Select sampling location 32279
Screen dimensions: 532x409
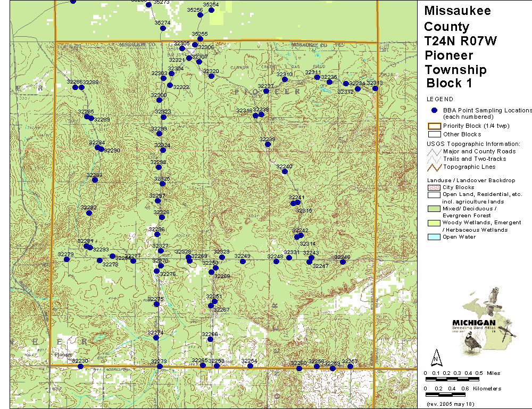tap(67, 260)
